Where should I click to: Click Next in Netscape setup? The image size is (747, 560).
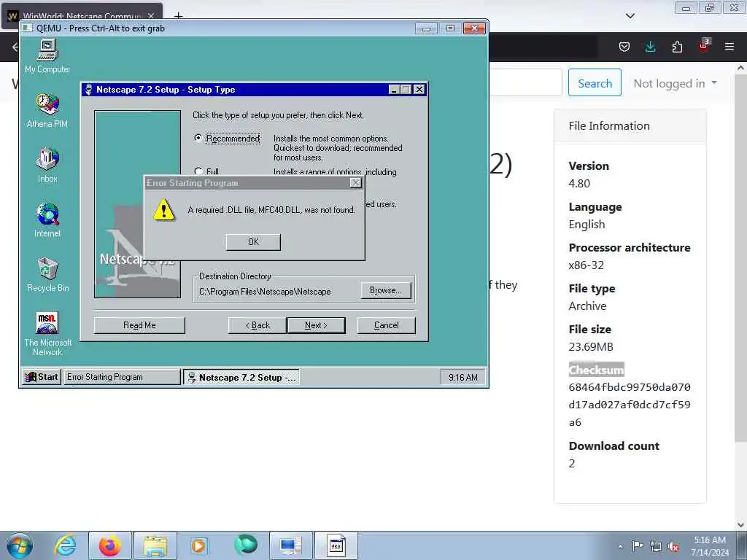point(316,325)
